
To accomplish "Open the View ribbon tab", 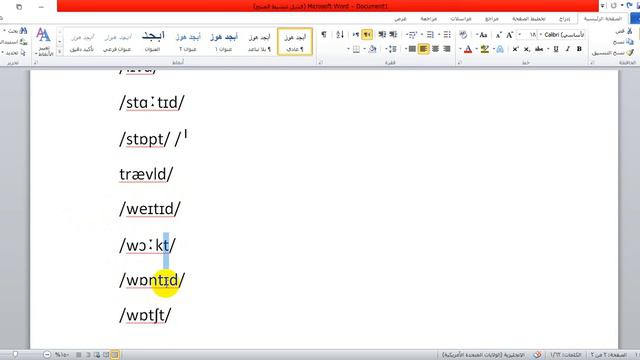I will pos(400,19).
